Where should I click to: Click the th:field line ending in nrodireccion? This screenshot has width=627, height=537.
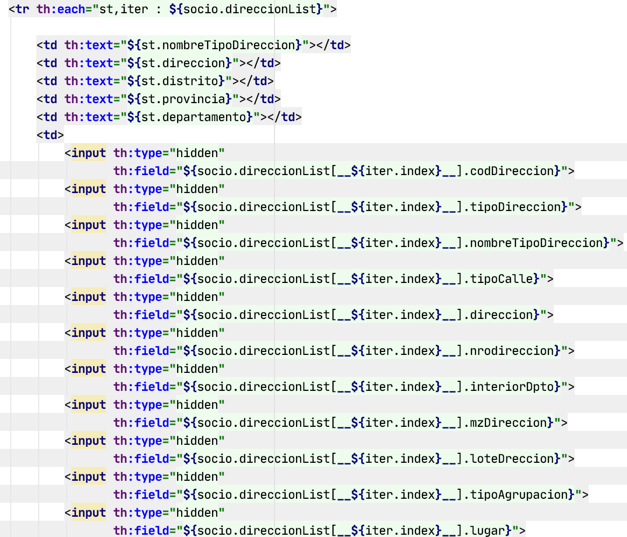click(x=344, y=351)
